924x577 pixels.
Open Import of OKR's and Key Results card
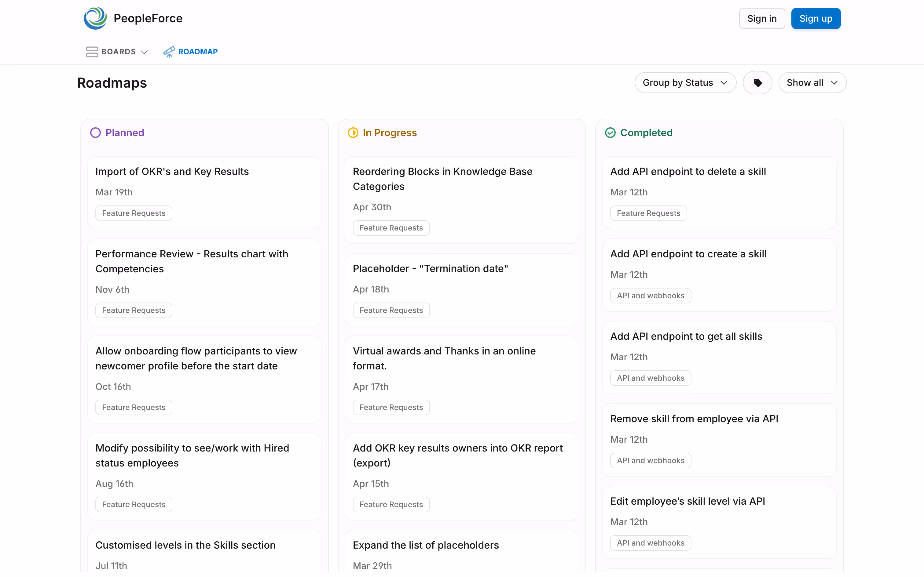click(172, 171)
